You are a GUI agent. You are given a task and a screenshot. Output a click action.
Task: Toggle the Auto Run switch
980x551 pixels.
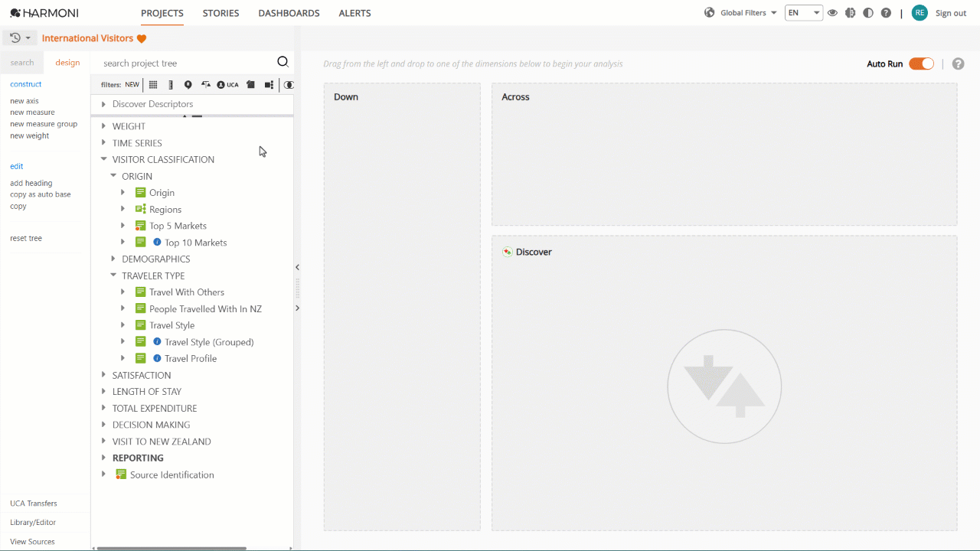click(x=921, y=64)
